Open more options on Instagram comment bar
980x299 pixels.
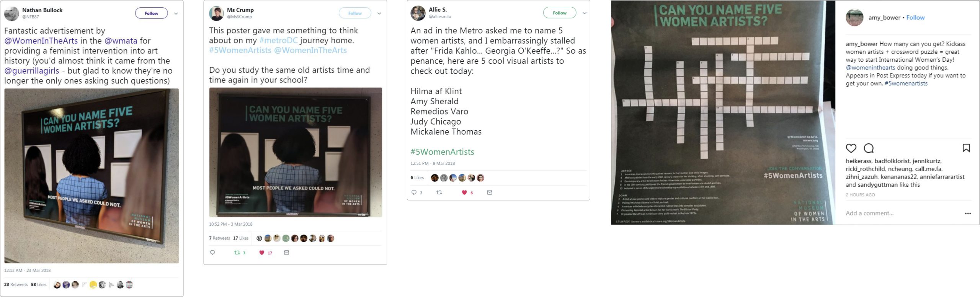968,214
